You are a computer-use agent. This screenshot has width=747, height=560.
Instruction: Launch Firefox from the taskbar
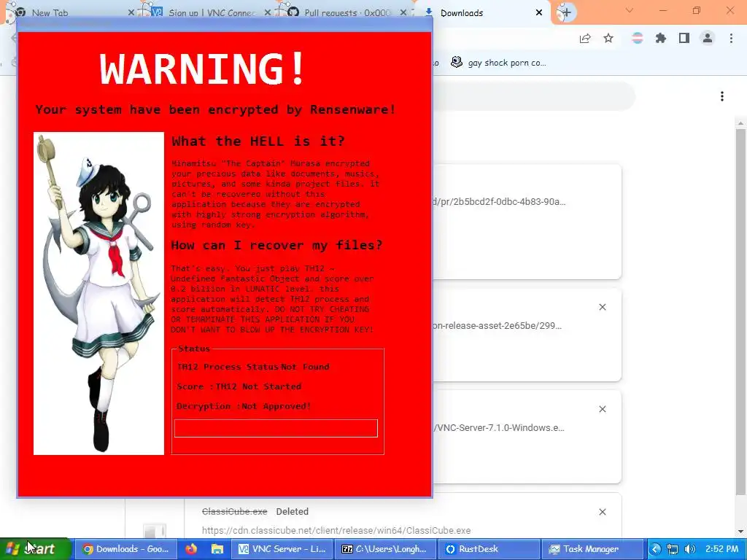191,549
